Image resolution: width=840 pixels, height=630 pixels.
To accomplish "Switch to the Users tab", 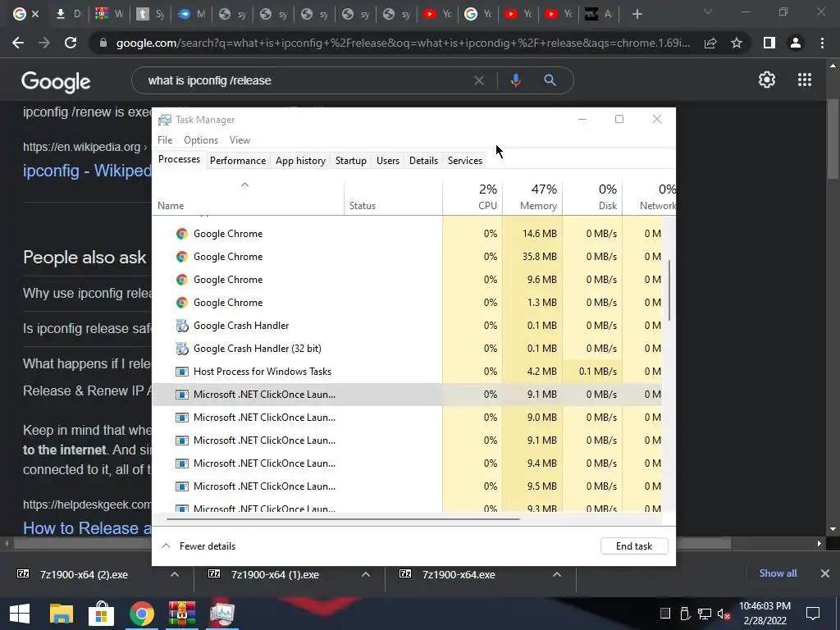I will click(388, 160).
